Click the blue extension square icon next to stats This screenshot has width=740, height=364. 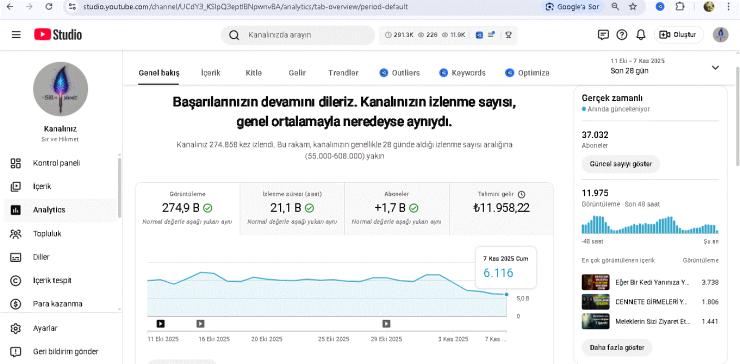point(479,35)
